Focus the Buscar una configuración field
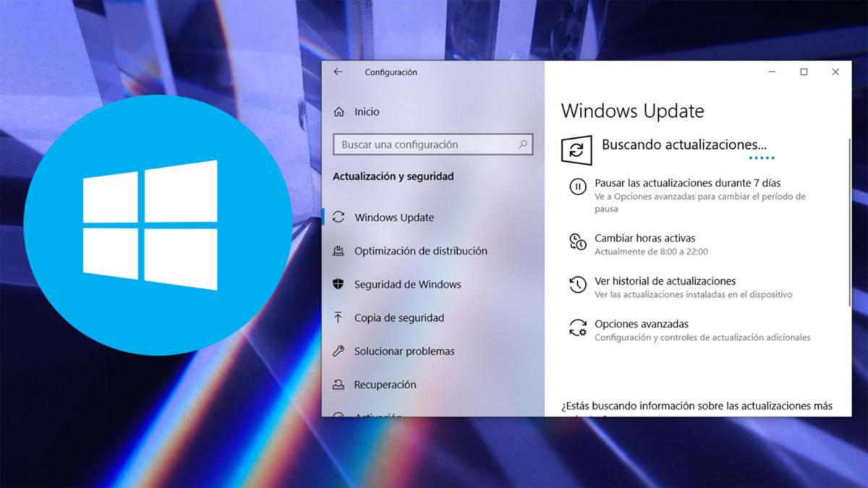This screenshot has height=488, width=868. 427,145
